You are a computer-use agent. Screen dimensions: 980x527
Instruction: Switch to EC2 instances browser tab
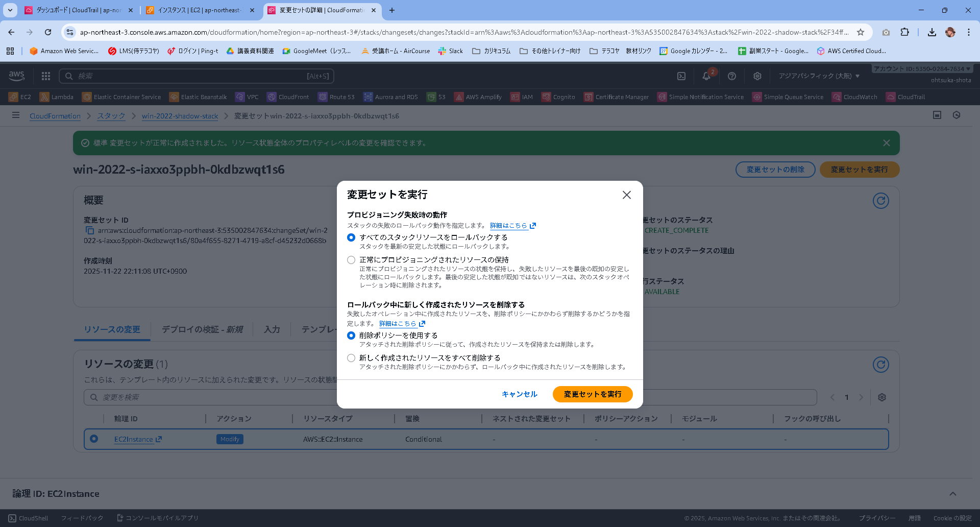pyautogui.click(x=200, y=10)
